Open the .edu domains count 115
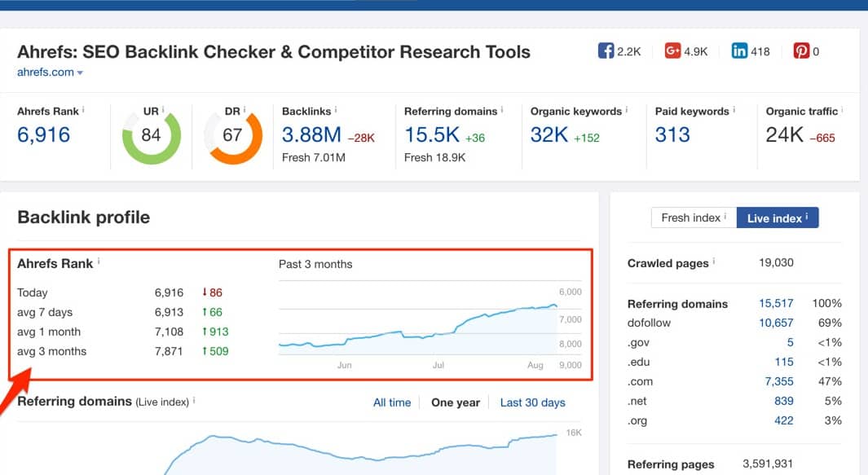This screenshot has height=475, width=868. click(x=784, y=362)
